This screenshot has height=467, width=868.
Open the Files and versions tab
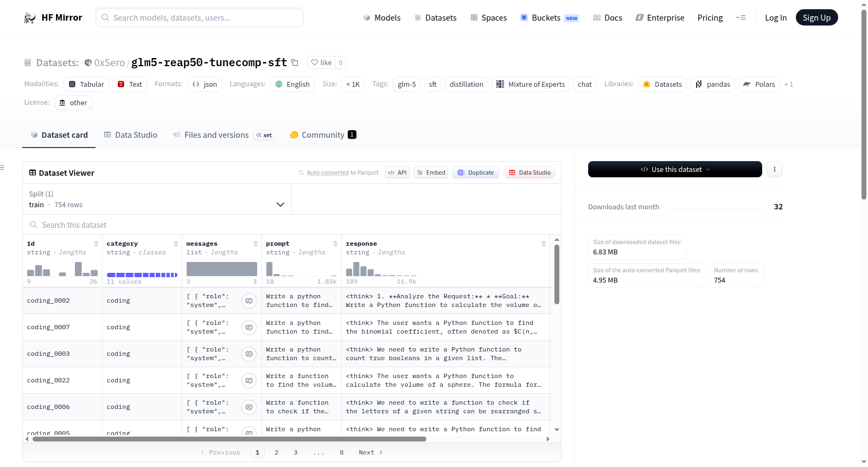(x=224, y=135)
